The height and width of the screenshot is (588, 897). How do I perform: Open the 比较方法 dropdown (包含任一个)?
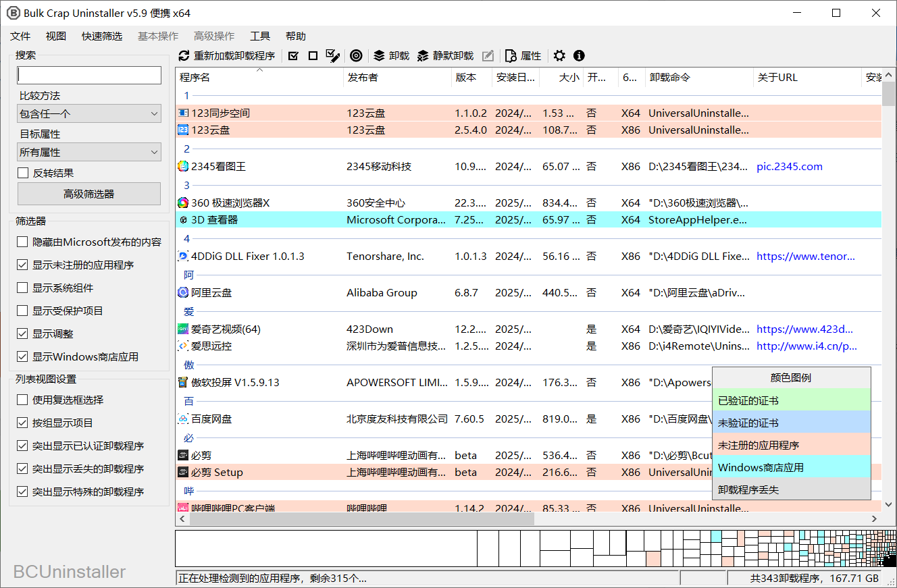pyautogui.click(x=89, y=113)
